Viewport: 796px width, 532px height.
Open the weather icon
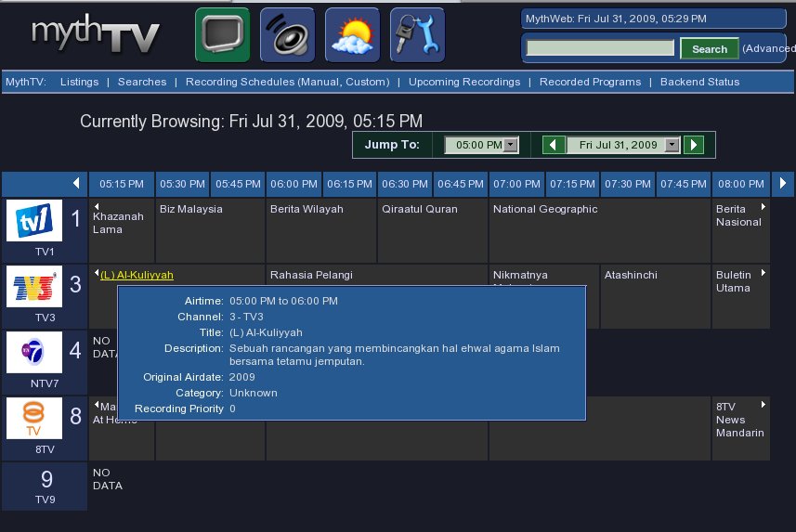[x=352, y=34]
